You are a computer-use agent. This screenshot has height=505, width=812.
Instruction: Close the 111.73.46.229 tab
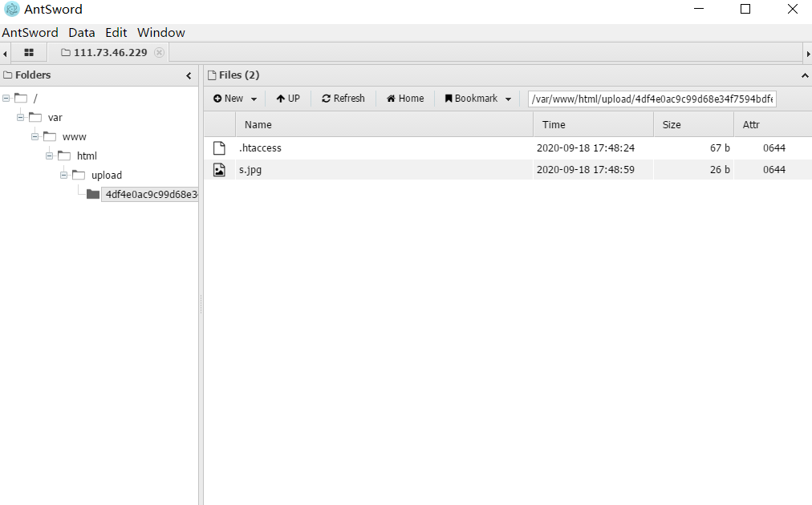coord(160,52)
